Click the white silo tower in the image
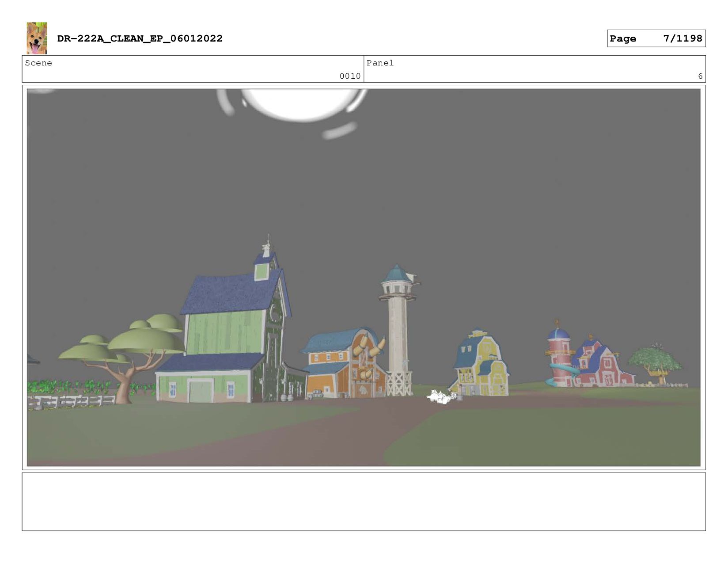Image resolution: width=728 pixels, height=564 pixels. tap(399, 331)
